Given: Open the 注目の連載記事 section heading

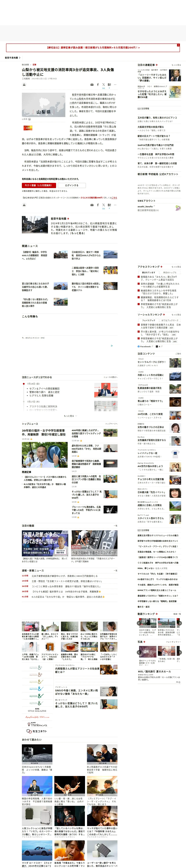Looking at the screenshot, I should click(x=147, y=65).
